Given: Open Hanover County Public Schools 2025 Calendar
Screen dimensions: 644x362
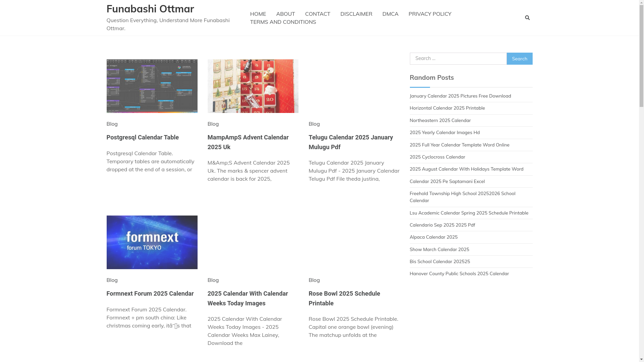Looking at the screenshot, I should (459, 274).
